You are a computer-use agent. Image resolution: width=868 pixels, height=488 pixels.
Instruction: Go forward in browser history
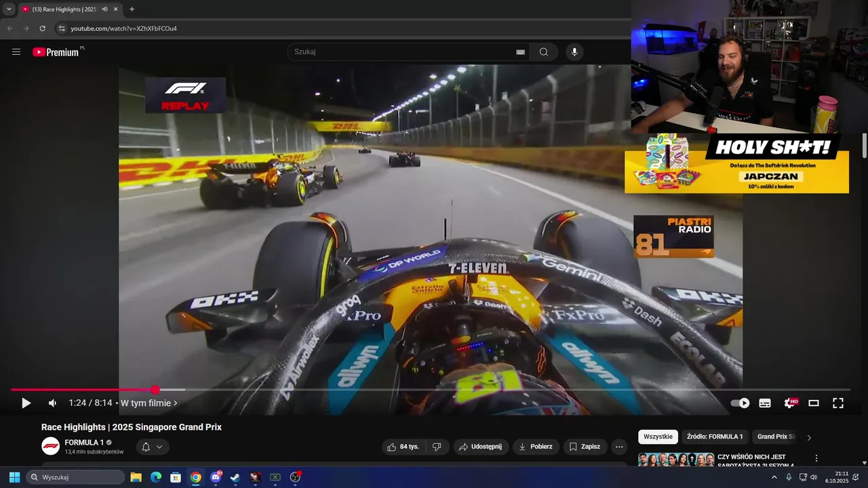[26, 28]
